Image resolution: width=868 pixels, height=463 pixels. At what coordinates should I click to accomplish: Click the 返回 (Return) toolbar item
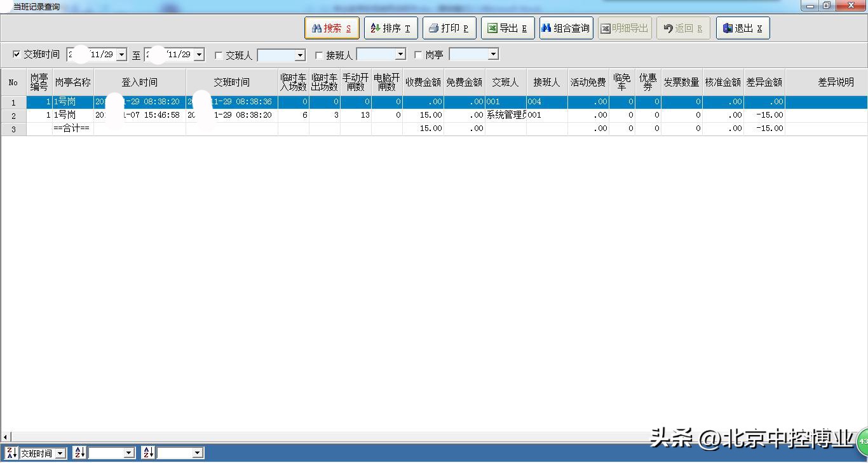click(683, 27)
